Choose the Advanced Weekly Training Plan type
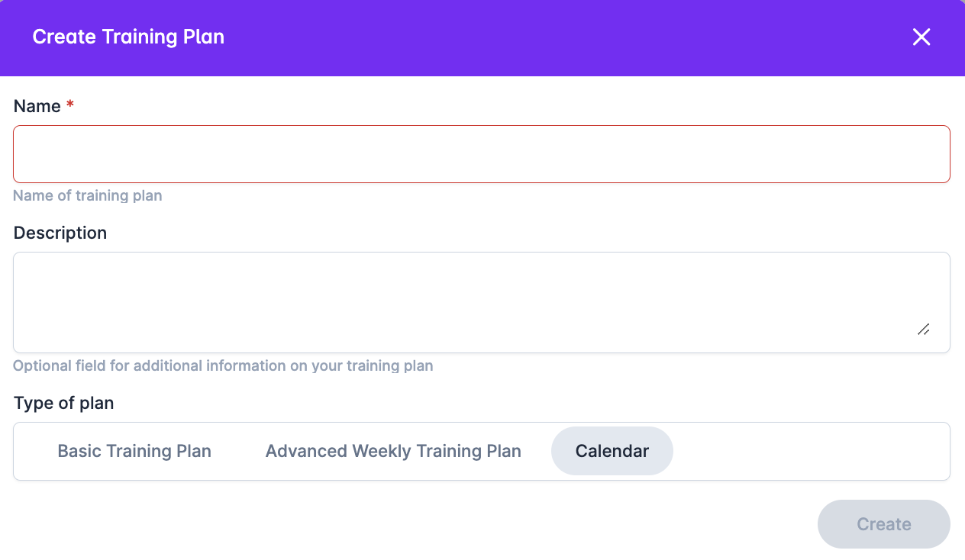Image resolution: width=965 pixels, height=560 pixels. (393, 451)
